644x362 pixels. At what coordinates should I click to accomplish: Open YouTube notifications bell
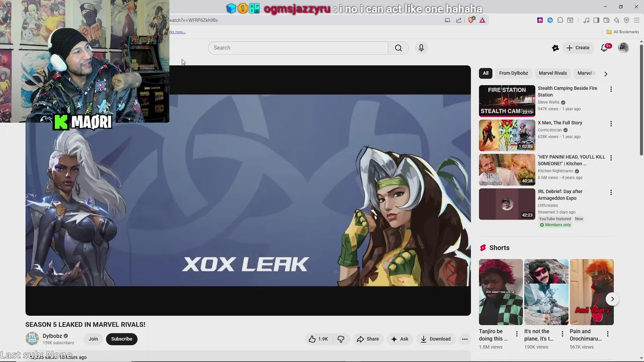pos(605,48)
